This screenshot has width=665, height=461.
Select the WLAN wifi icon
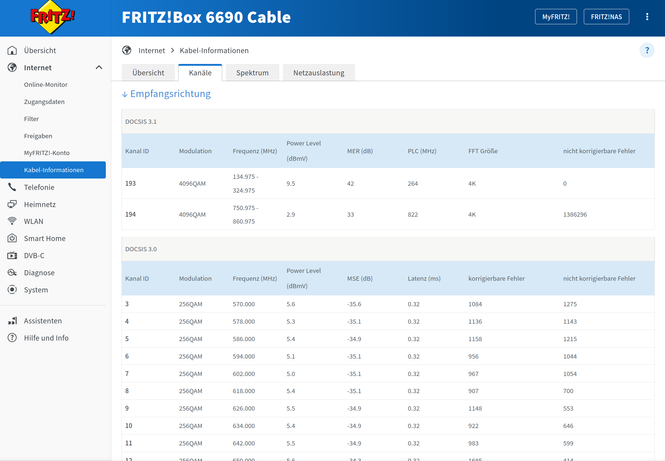tap(12, 221)
